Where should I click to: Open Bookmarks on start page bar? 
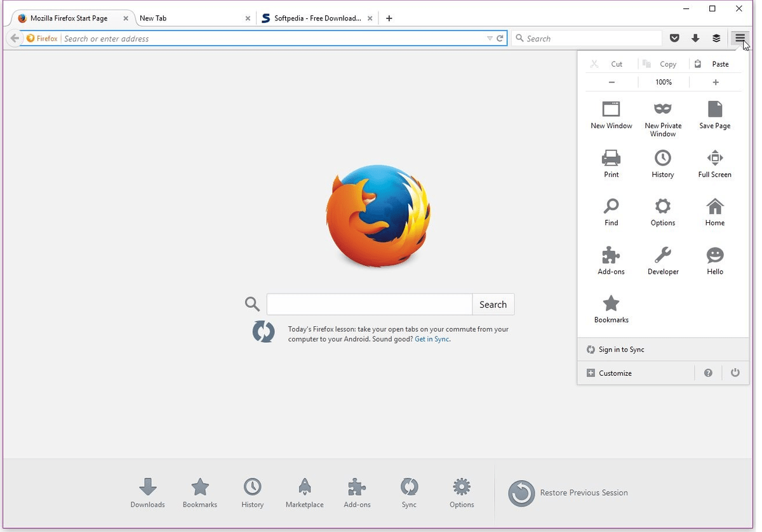coord(200,493)
